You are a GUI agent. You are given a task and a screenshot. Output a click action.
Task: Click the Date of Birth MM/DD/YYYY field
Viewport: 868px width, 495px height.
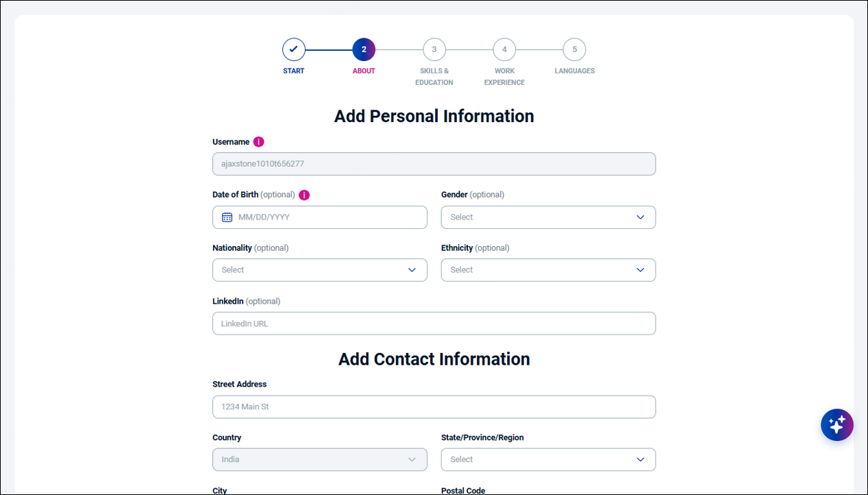329,217
